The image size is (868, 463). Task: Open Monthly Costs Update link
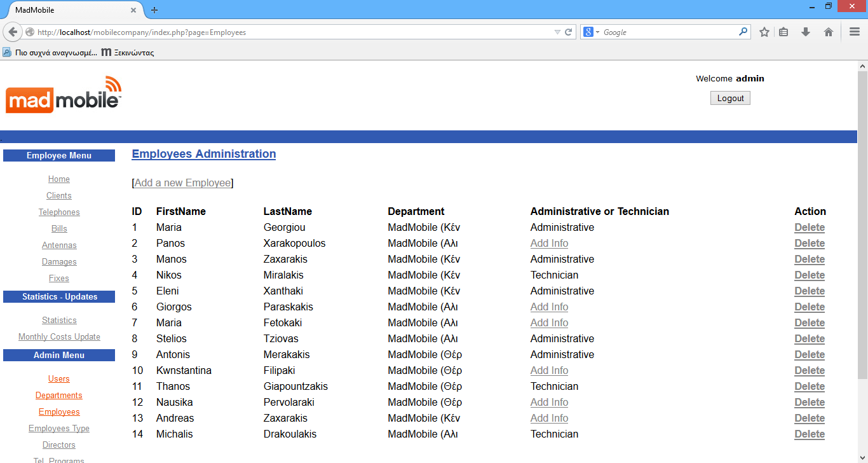point(59,337)
